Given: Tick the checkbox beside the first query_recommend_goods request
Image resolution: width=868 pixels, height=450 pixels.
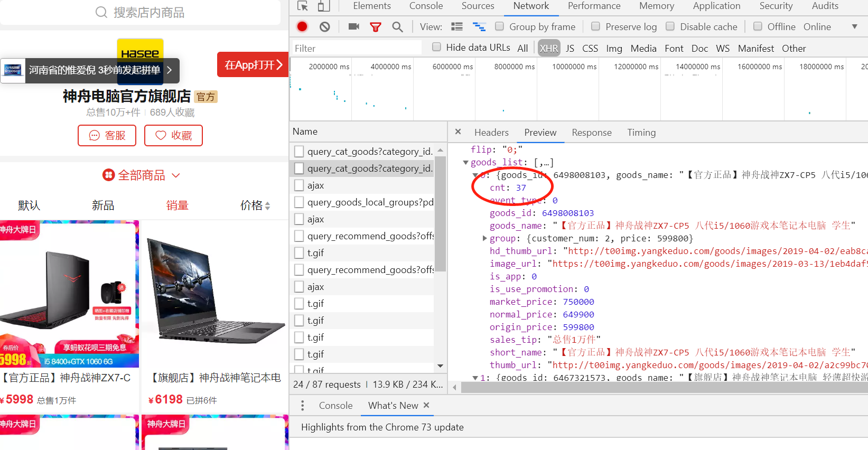Looking at the screenshot, I should click(x=299, y=236).
